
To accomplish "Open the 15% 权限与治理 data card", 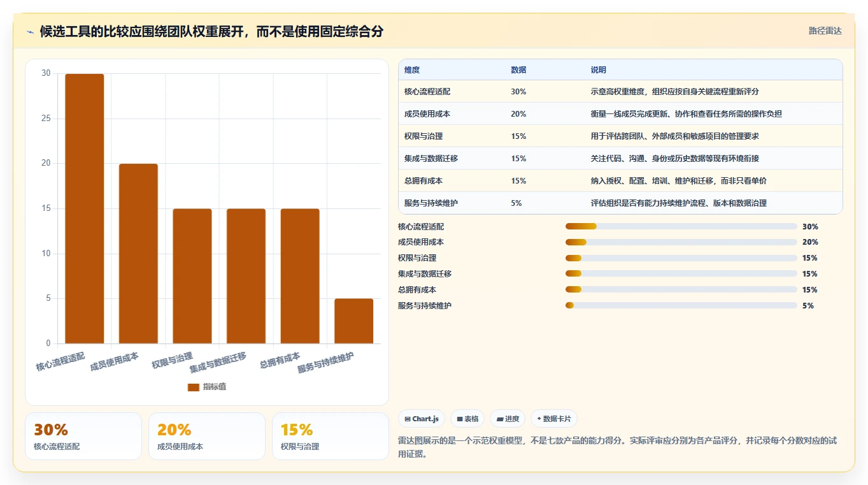I will pos(331,436).
